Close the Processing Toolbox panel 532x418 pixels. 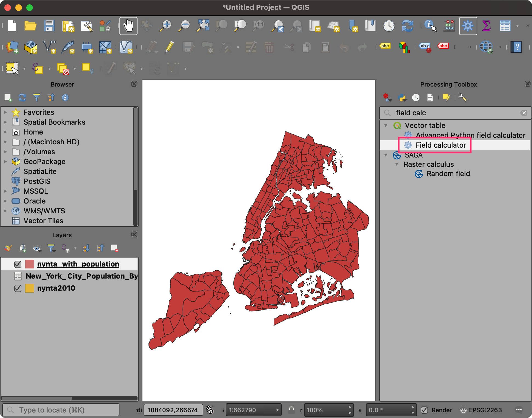[x=527, y=84]
